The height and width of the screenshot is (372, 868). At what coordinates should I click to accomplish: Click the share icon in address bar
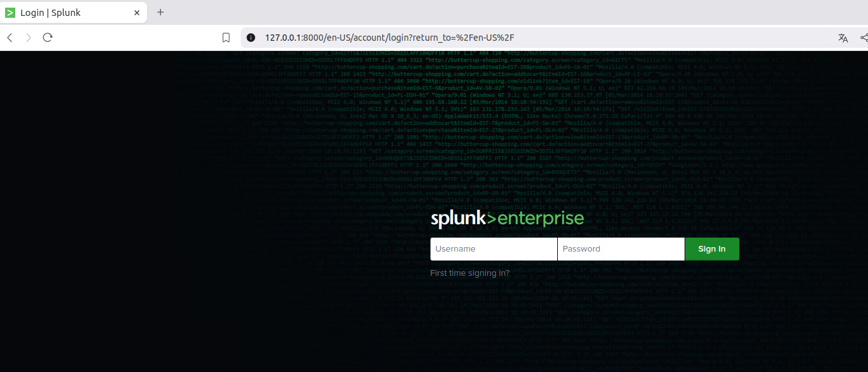(863, 38)
